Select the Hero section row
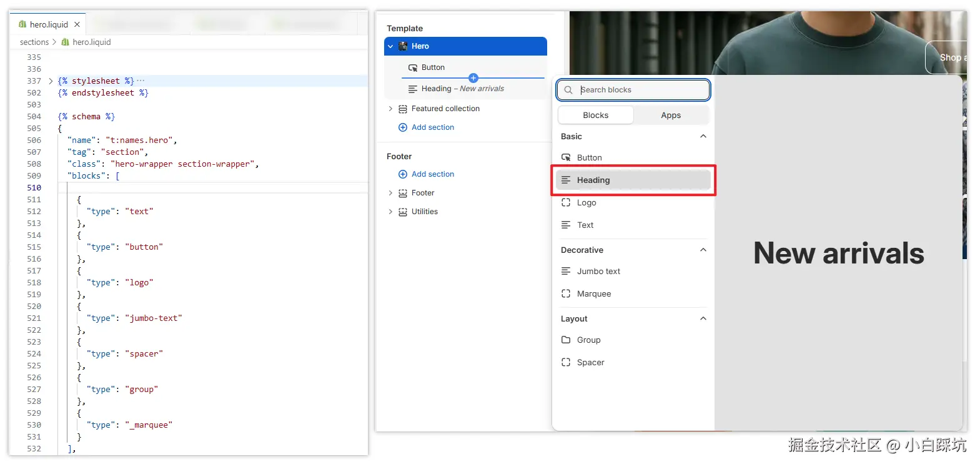 pyautogui.click(x=465, y=46)
